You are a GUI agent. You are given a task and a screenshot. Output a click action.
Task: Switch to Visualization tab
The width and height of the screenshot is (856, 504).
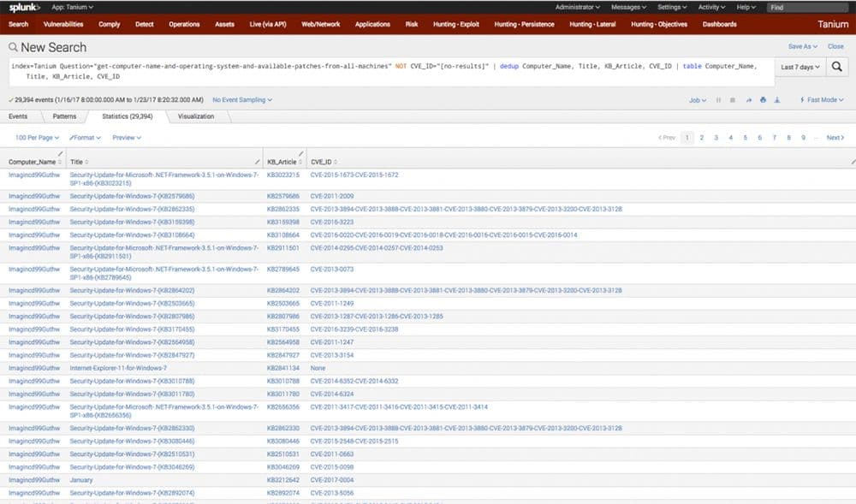coord(195,116)
